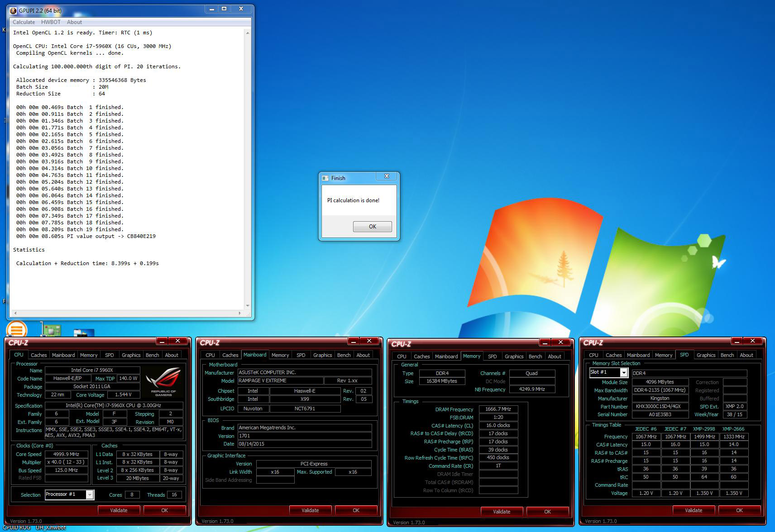
Task: Click the Serial Number 'A01E35B3'
Action: (x=660, y=414)
